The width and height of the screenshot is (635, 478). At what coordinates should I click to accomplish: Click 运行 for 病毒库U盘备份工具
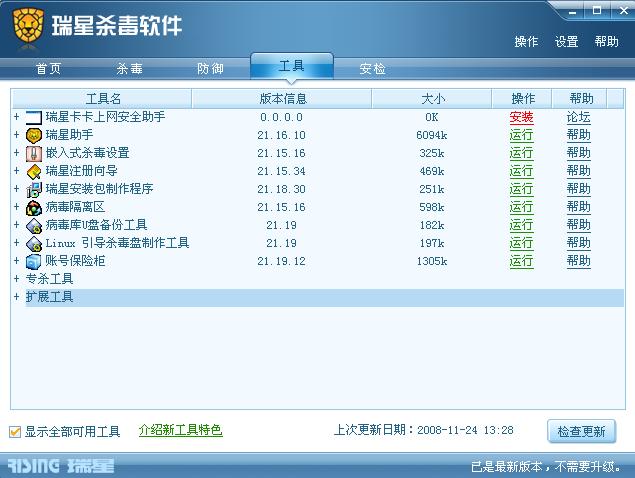[x=521, y=225]
